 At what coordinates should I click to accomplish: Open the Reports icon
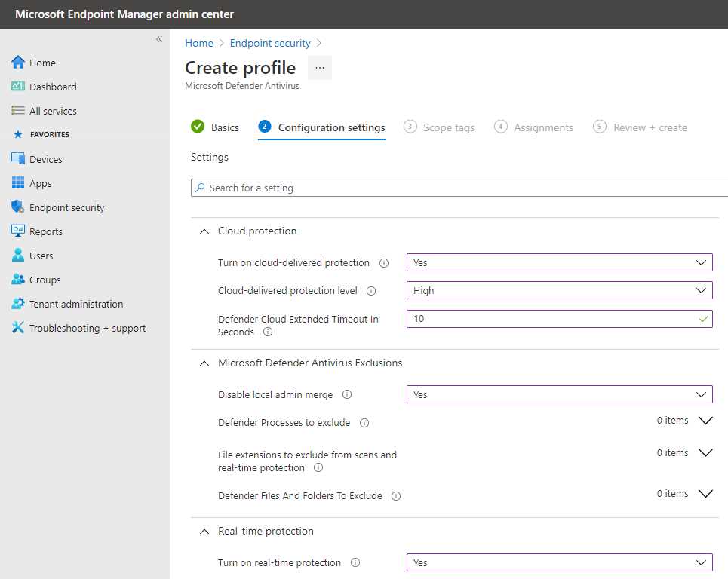pyautogui.click(x=17, y=231)
